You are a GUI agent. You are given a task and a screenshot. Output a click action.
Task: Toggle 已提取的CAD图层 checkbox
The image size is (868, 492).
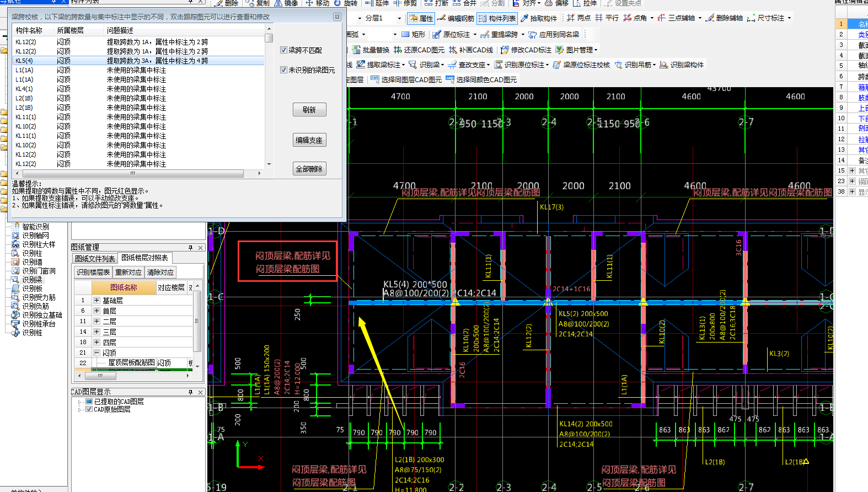point(89,402)
